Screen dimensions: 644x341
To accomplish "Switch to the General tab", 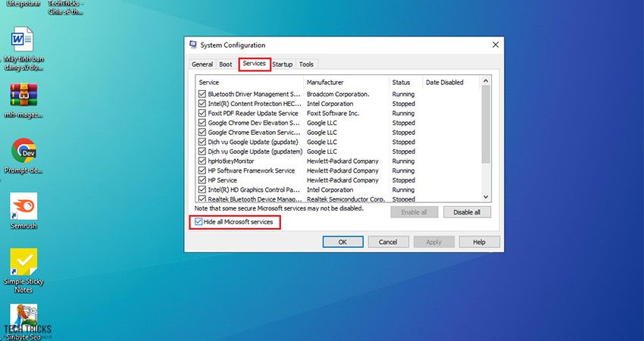I will (202, 64).
